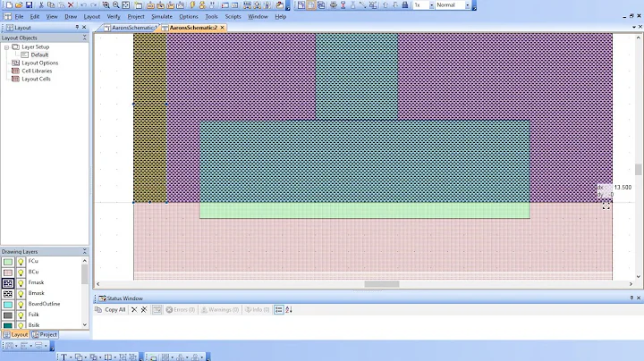Open the document tab list dropdown arrow
This screenshot has height=361, width=644.
click(634, 27)
